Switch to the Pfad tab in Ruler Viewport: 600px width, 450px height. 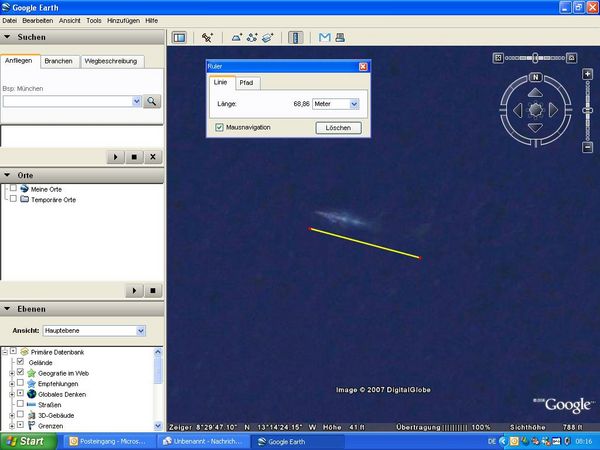click(x=246, y=83)
